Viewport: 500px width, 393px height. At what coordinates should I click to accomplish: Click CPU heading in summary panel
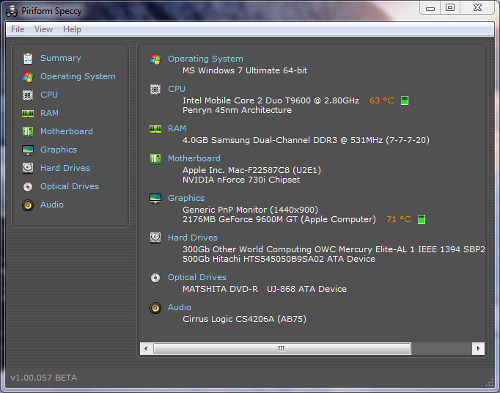coord(177,89)
